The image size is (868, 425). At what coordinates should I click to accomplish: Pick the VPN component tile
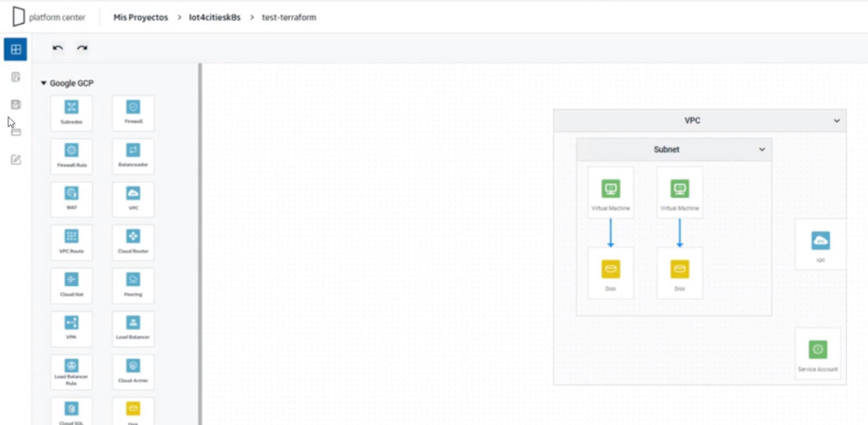(71, 328)
